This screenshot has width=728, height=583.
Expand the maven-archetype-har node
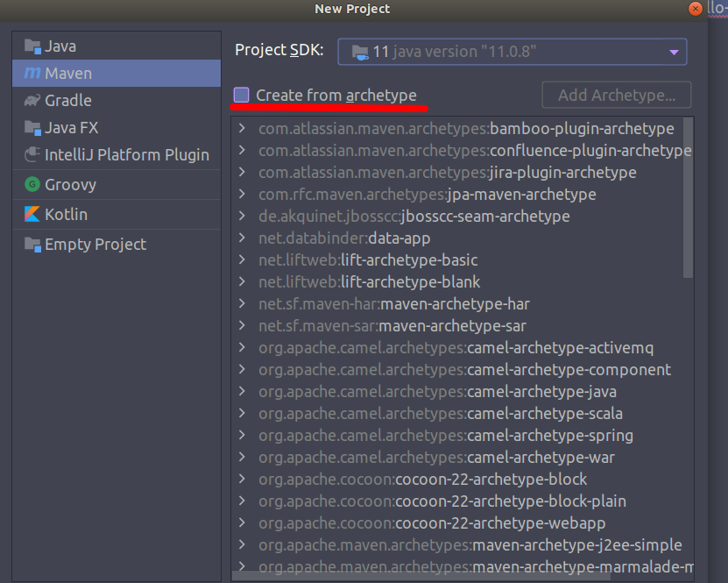click(x=242, y=304)
